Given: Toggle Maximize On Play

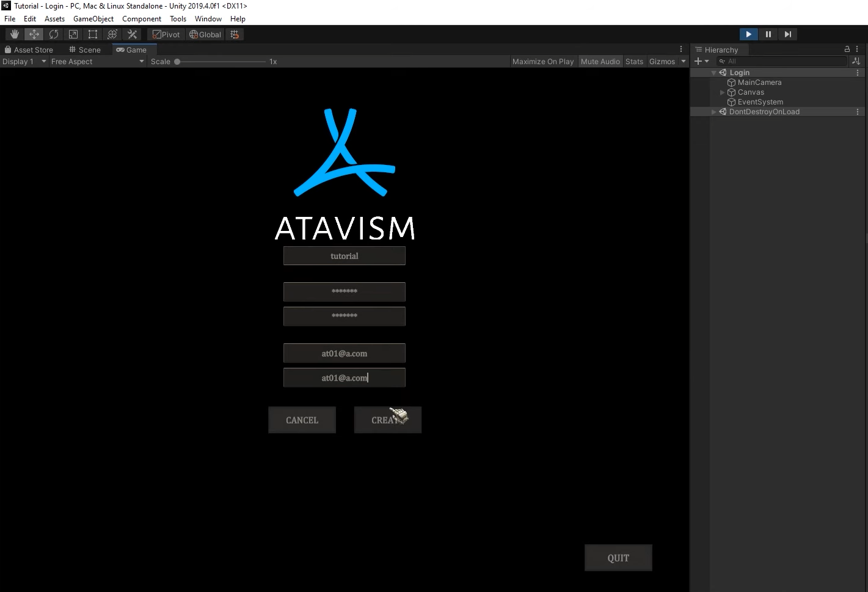Looking at the screenshot, I should click(x=542, y=62).
